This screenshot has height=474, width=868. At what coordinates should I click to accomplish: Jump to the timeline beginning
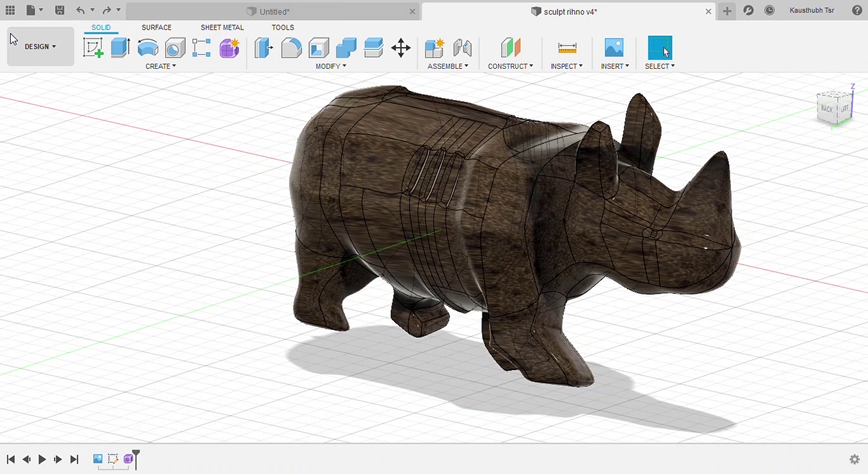(11, 460)
